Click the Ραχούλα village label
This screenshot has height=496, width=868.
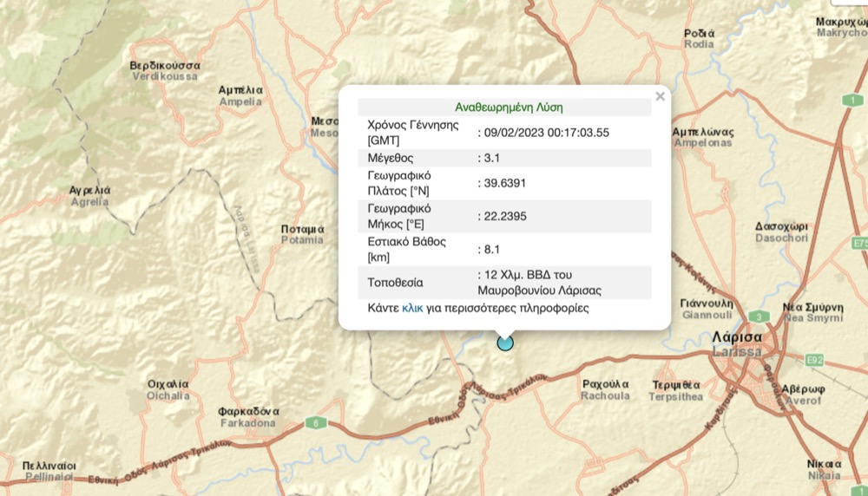point(606,383)
